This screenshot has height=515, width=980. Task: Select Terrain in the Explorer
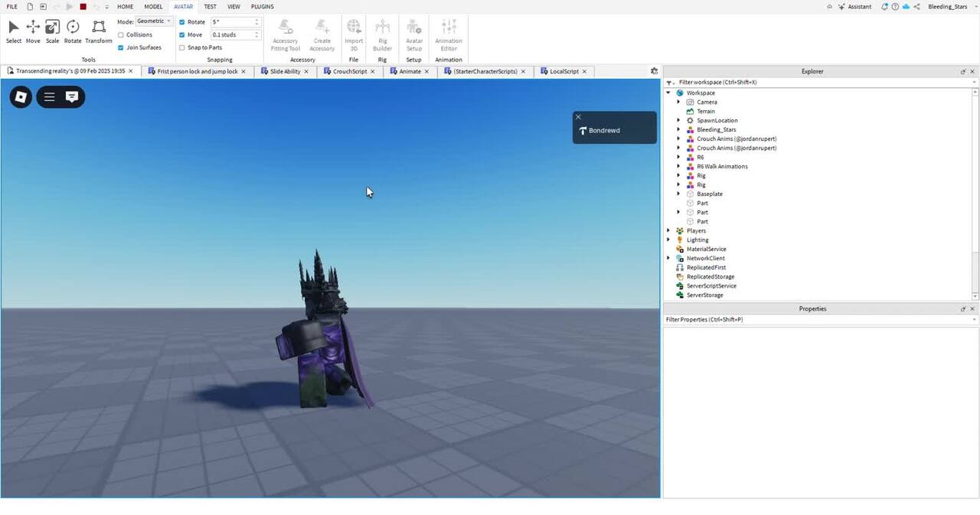[x=705, y=111]
